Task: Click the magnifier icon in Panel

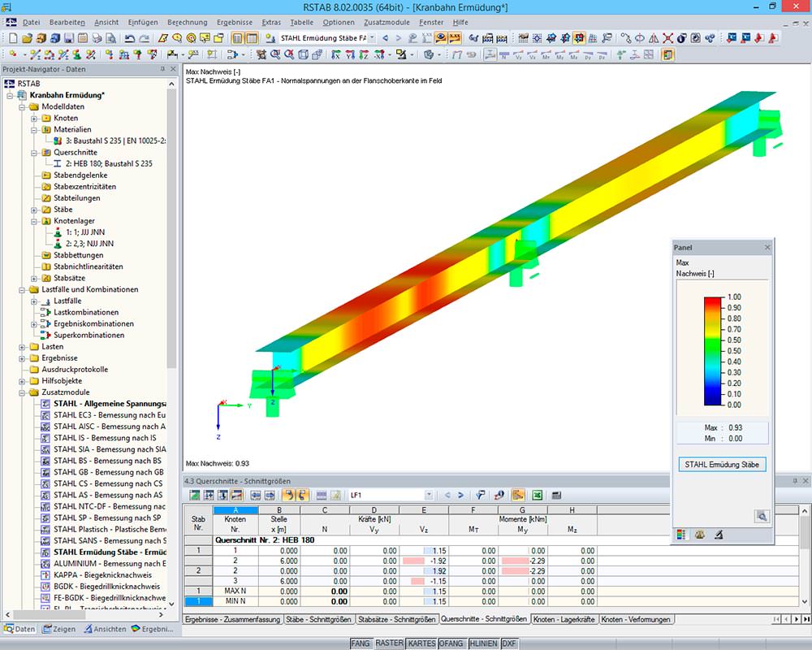Action: [x=762, y=516]
